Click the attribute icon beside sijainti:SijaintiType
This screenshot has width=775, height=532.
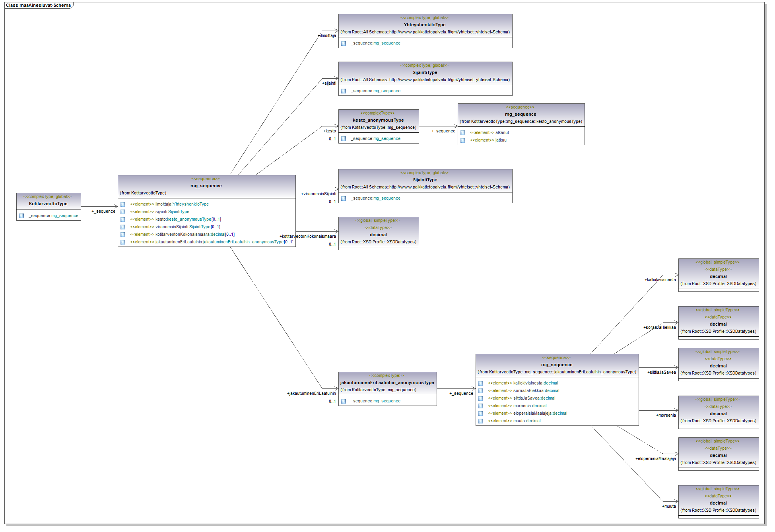(x=123, y=212)
